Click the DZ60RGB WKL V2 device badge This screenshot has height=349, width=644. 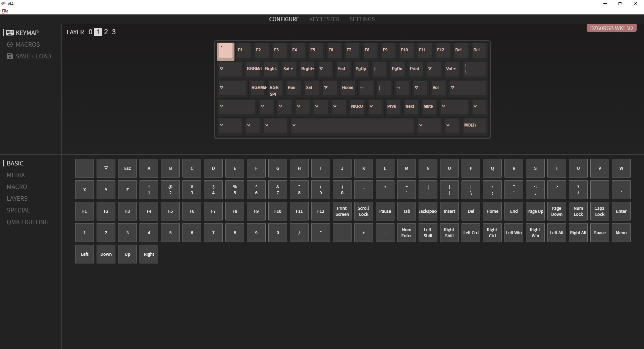[x=611, y=28]
